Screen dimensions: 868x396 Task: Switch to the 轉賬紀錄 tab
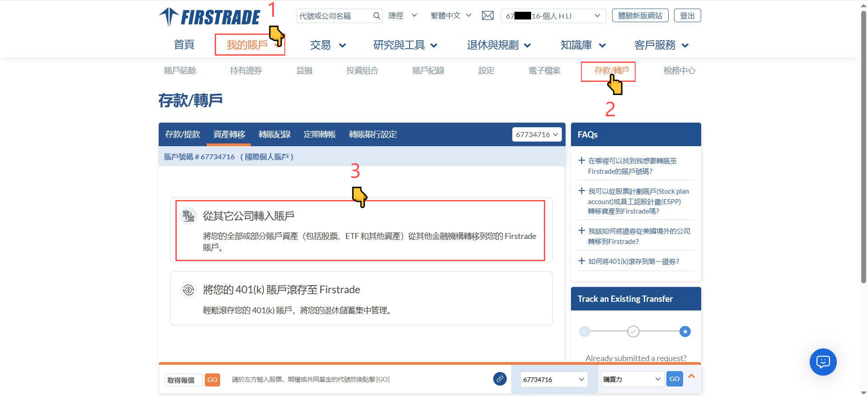coord(274,134)
